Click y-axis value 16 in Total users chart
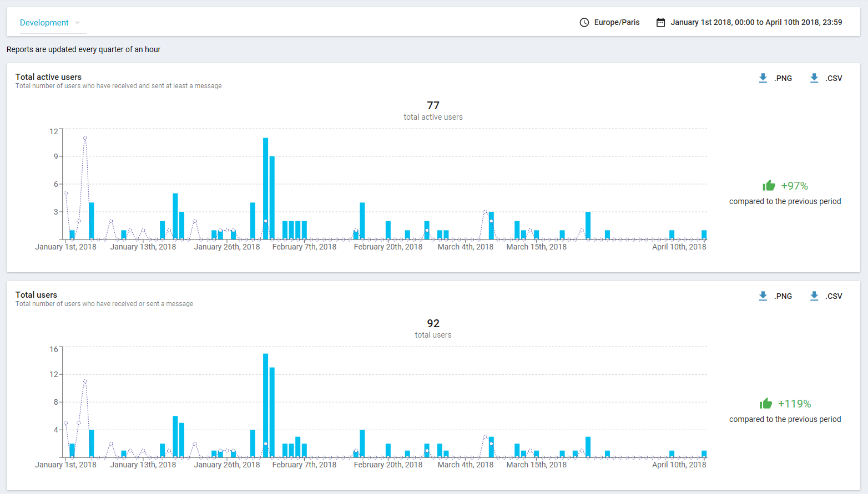This screenshot has width=868, height=494. tap(54, 349)
